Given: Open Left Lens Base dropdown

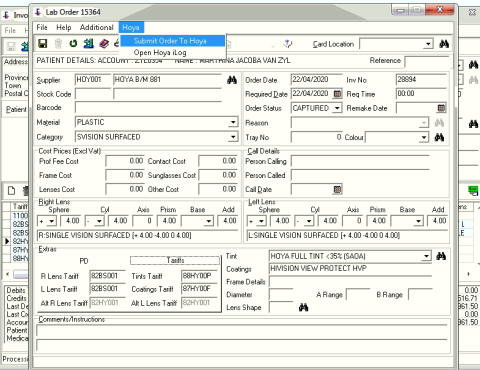Looking at the screenshot, I should coord(419,221).
